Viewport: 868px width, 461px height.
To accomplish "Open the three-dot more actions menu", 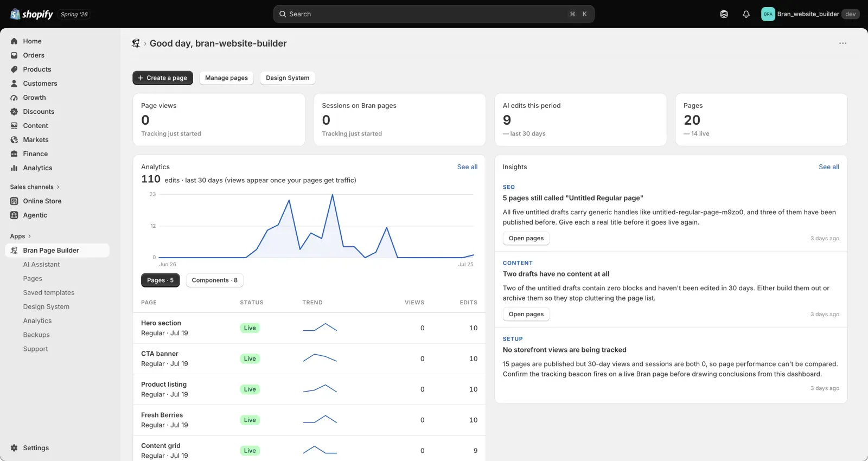I will click(843, 43).
